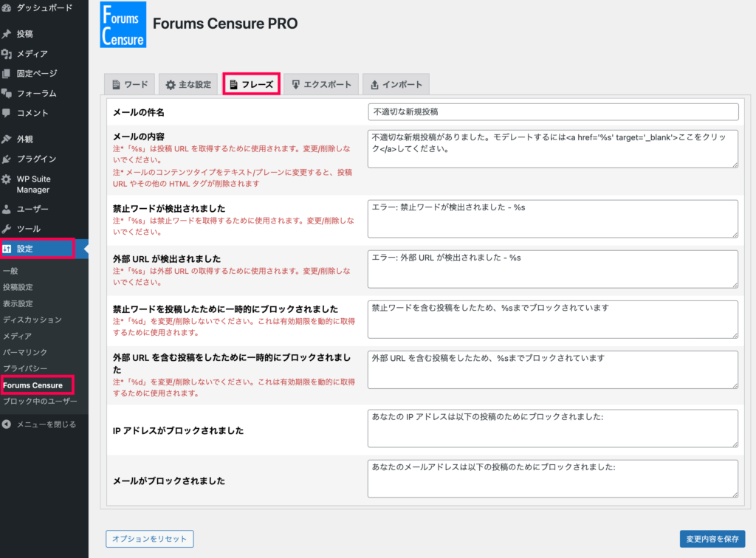Focus the 禁止ワードが検出されました text area

(x=553, y=218)
